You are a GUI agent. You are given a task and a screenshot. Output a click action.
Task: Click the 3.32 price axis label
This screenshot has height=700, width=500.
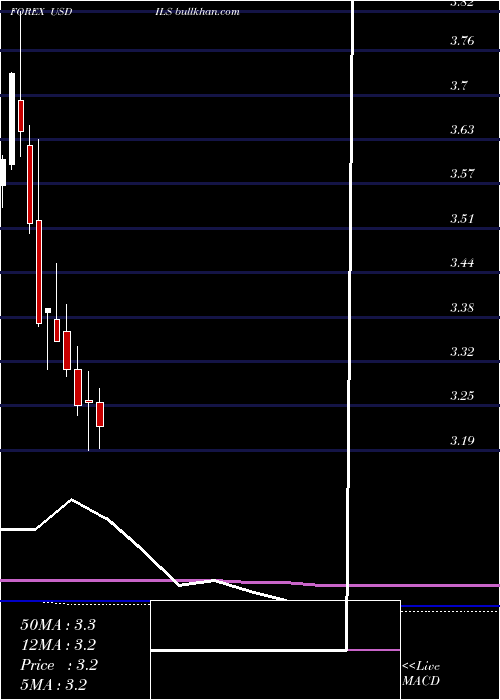click(462, 352)
